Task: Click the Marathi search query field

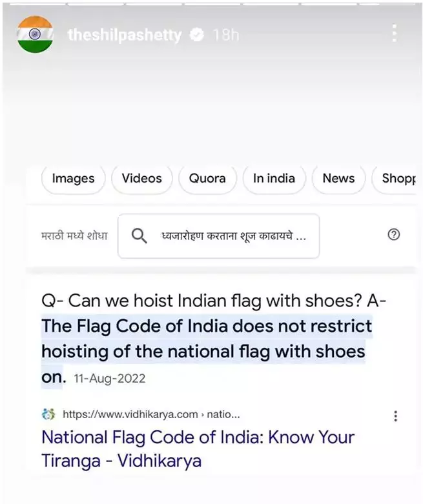Action: [x=232, y=236]
